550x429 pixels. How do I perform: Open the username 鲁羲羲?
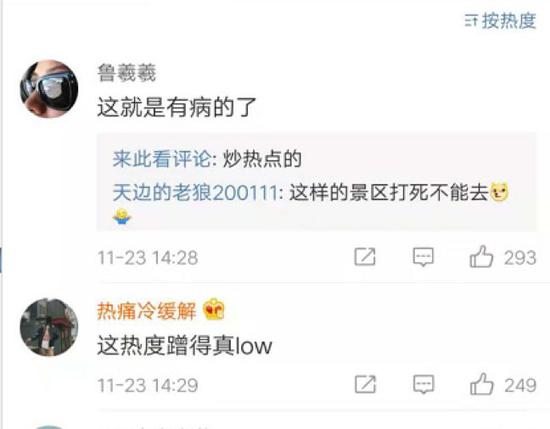tap(127, 73)
